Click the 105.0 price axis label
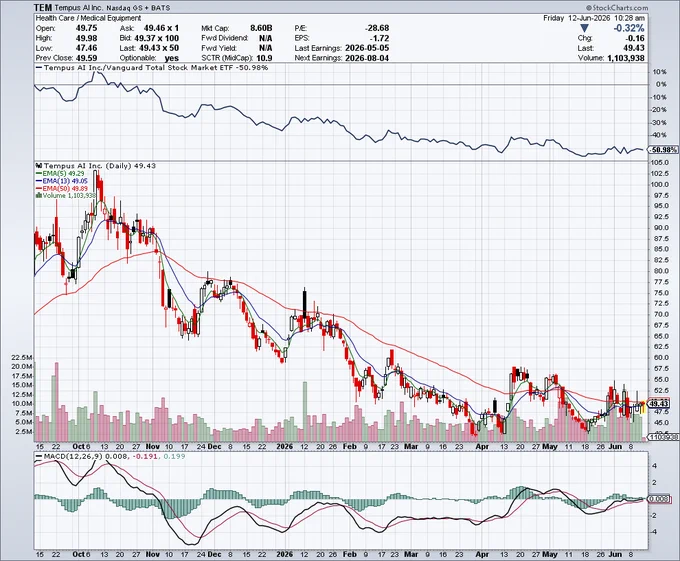Viewport: 680px width, 561px height. coord(659,163)
